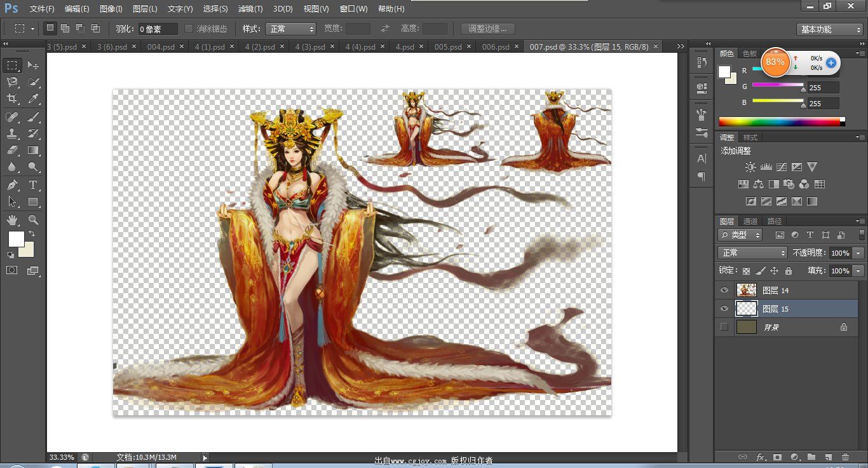Switch to the 通道 channels tab
The image size is (868, 468).
(x=750, y=221)
